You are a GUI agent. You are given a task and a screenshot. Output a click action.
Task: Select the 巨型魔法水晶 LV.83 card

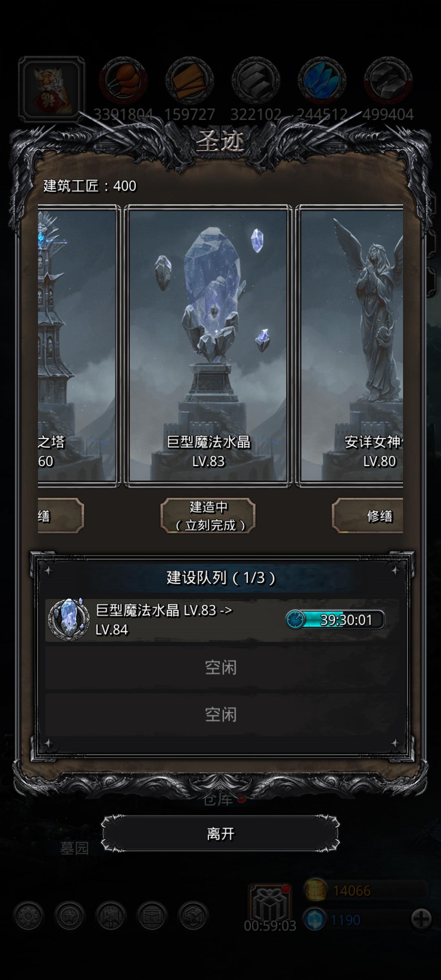pos(208,346)
